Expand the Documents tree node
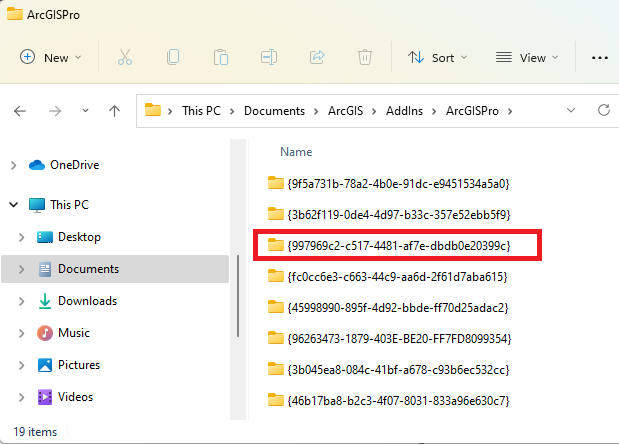 pos(21,269)
